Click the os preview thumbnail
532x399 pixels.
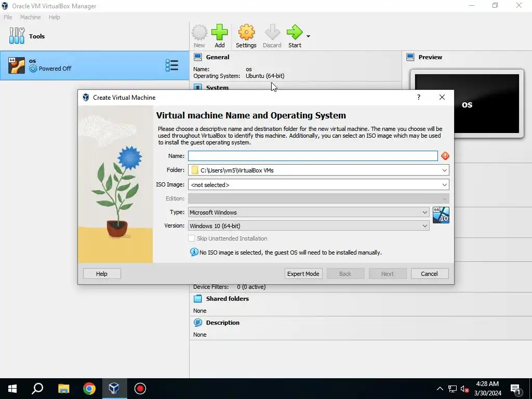point(467,103)
